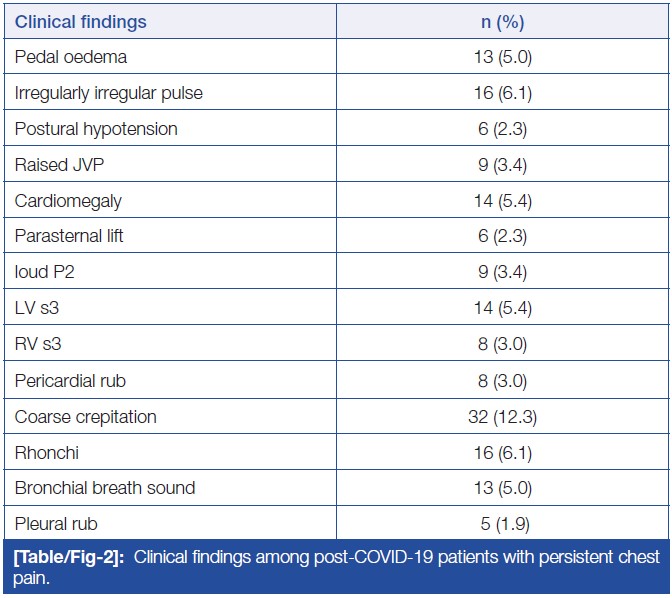Select the Pericardial rub cell
Viewport: 672px width, 598px height.
[70, 381]
